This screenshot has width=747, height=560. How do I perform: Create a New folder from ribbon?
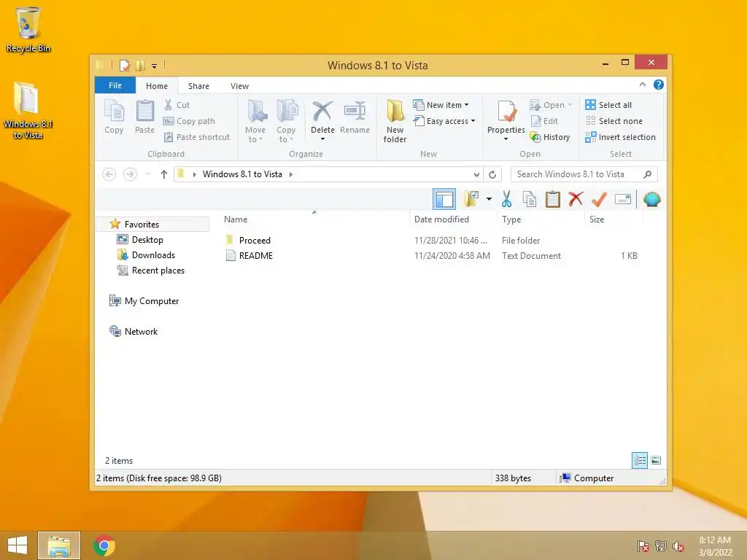(x=395, y=121)
